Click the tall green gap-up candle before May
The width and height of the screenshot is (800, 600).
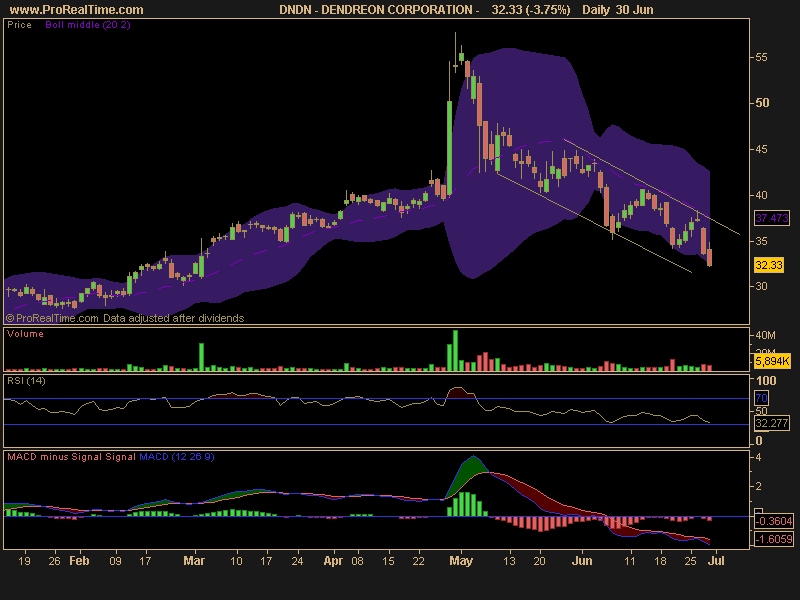click(x=449, y=148)
